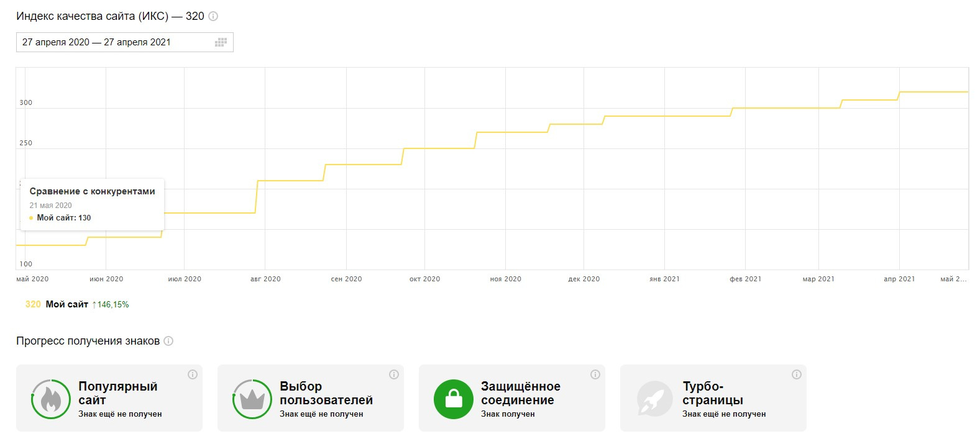Click the green lock icon for Защищённое соединение
Image resolution: width=980 pixels, height=444 pixels.
(454, 399)
